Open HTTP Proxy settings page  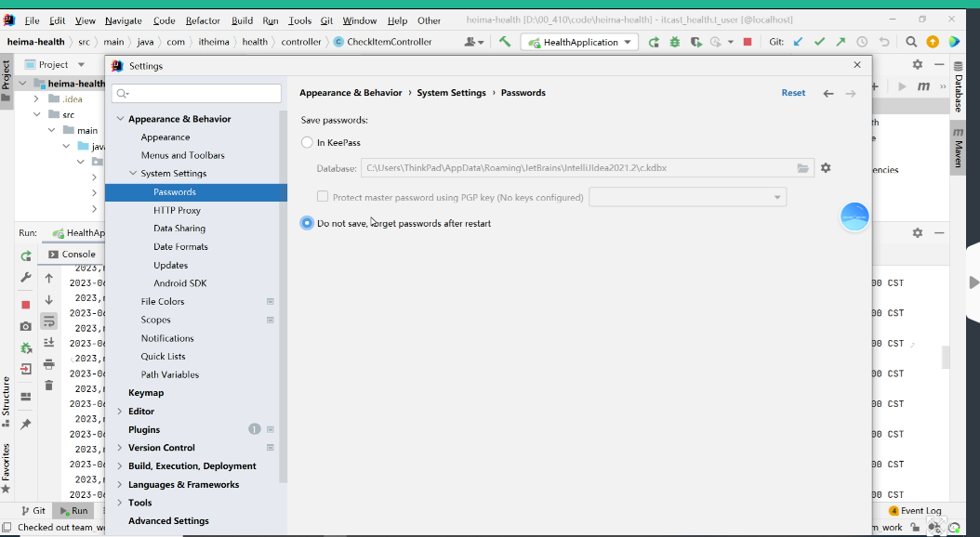click(x=177, y=211)
